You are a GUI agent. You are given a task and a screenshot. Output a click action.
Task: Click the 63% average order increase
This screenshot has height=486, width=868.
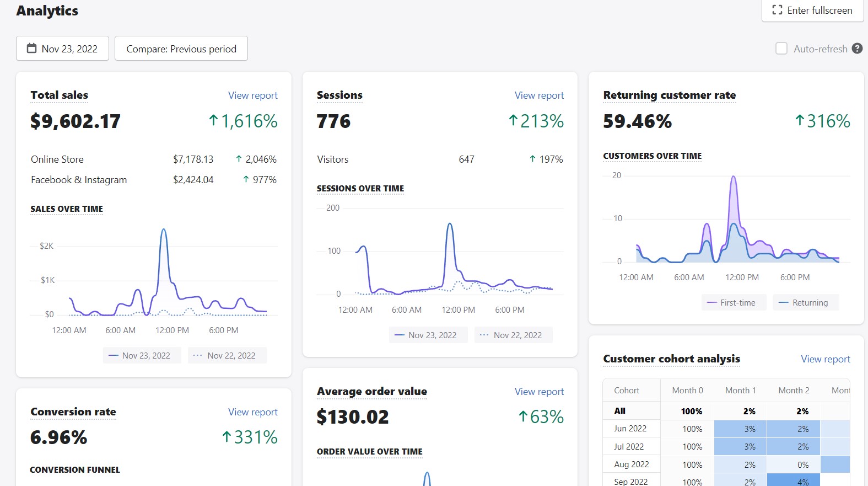tap(541, 417)
